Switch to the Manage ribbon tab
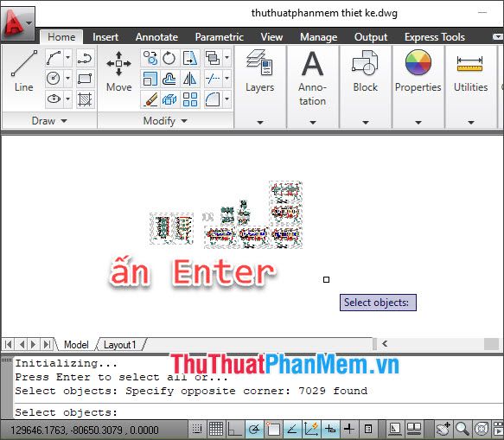The height and width of the screenshot is (440, 504). 318,37
